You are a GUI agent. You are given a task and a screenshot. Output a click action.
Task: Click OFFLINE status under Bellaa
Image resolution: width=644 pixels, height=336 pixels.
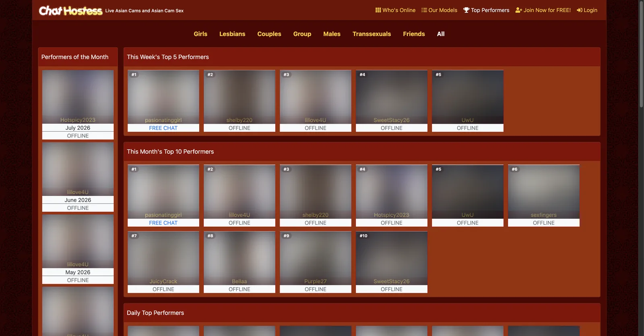(x=239, y=289)
